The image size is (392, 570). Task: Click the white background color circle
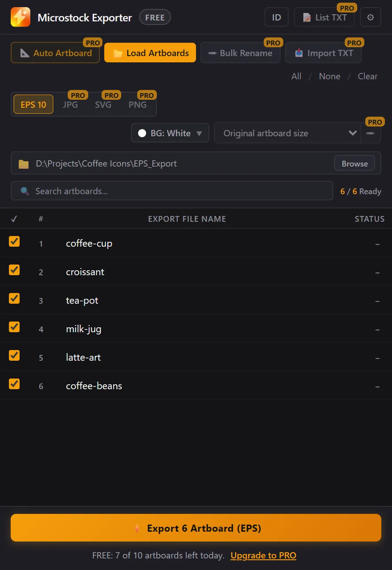pos(142,133)
